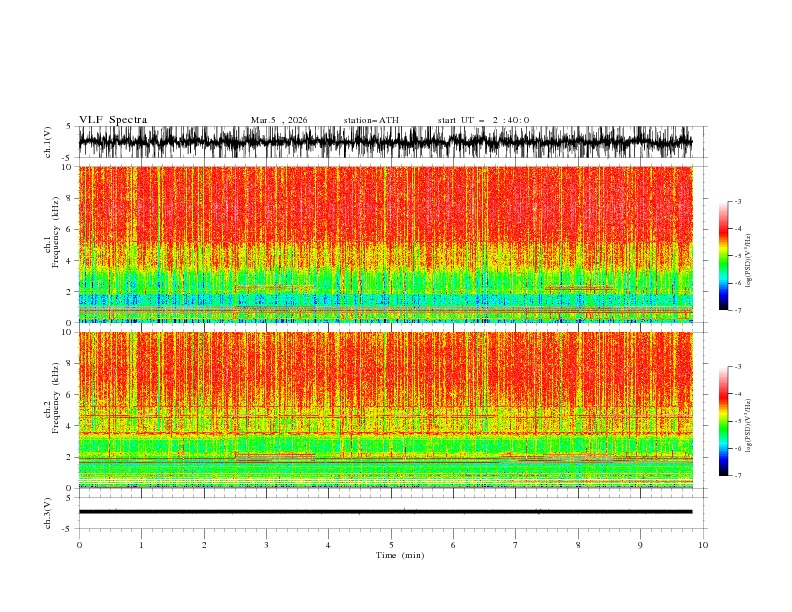This screenshot has width=792, height=612.
Task: Click the 'Time (min)' axis label
Action: point(400,555)
